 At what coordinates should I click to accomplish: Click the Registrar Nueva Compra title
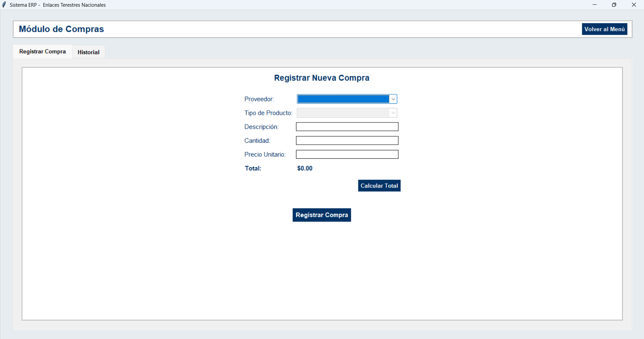coord(322,78)
